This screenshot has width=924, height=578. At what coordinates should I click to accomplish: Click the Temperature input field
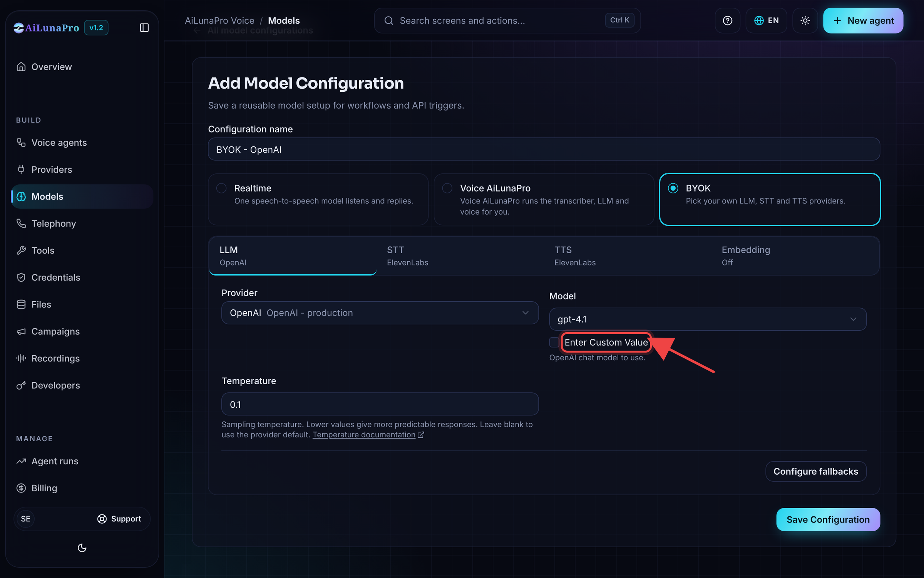pos(380,404)
